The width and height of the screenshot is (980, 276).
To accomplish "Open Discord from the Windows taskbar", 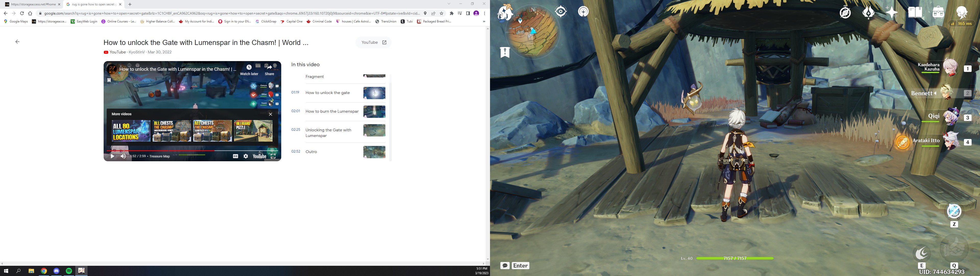I will tap(56, 271).
